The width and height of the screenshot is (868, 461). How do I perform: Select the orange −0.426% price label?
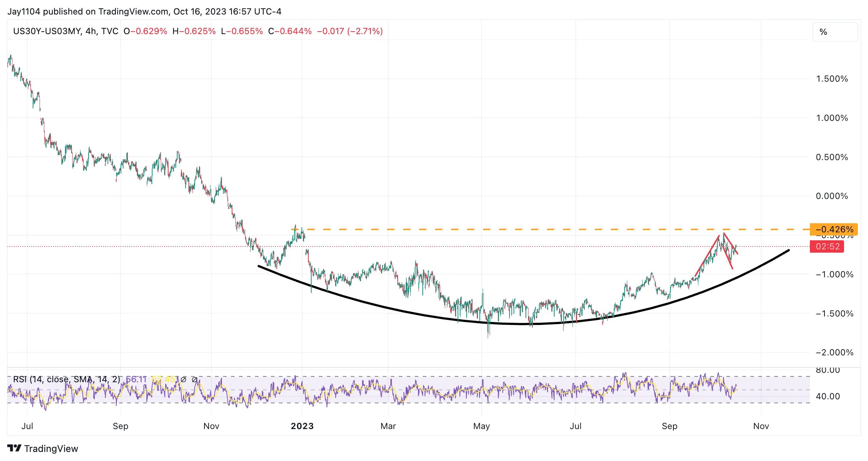[834, 229]
